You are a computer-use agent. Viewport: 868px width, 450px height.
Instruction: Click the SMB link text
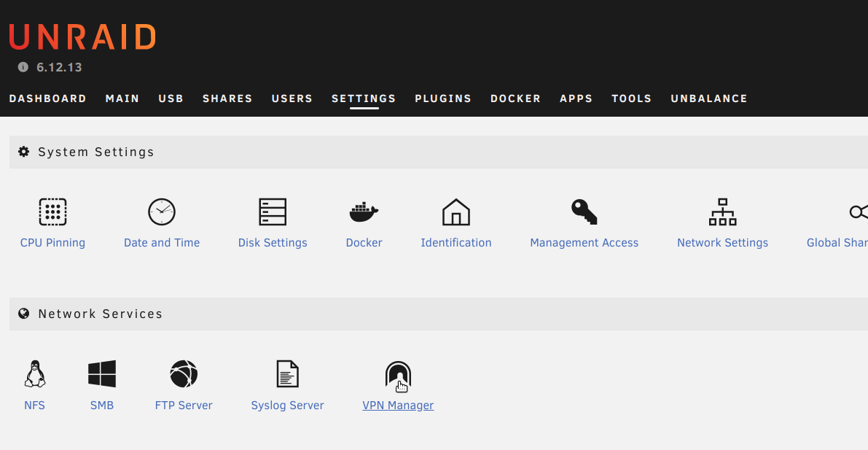point(102,406)
